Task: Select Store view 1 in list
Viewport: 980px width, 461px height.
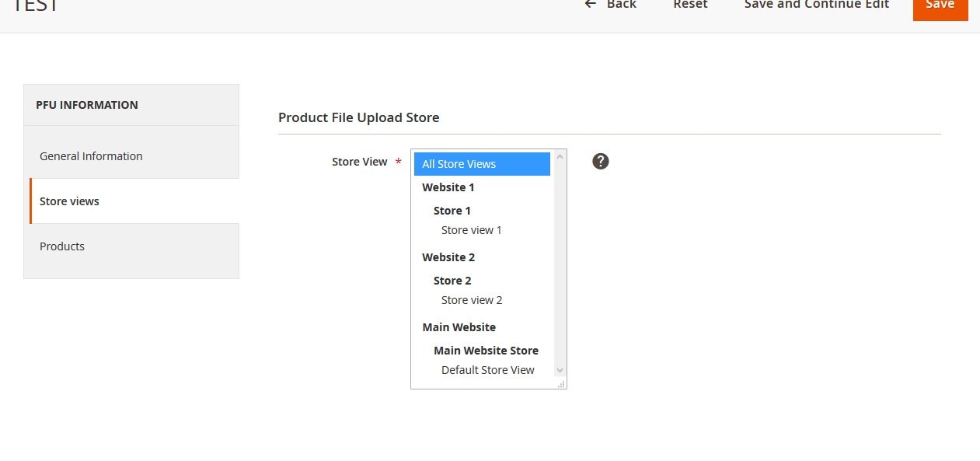Action: coord(471,230)
